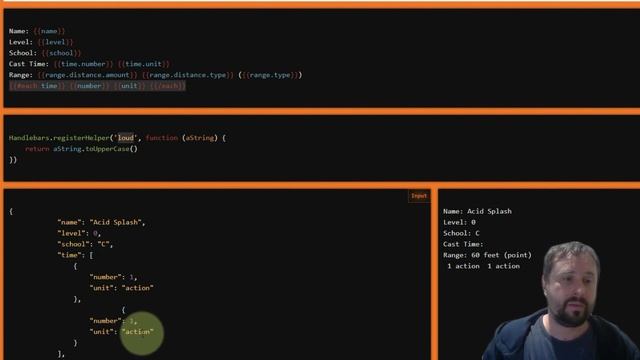The image size is (640, 360).
Task: Click the {{time.number}} placeholder
Action: [x=83, y=64]
